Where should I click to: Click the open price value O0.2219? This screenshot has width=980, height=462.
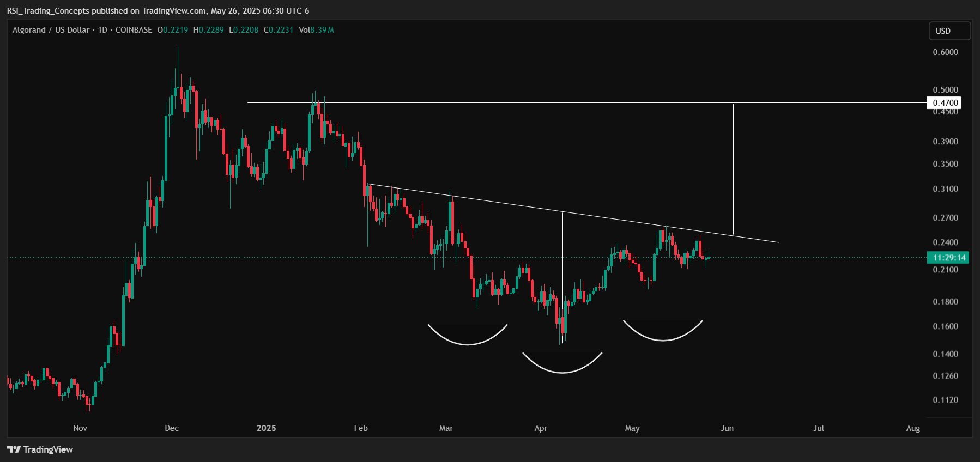coord(173,30)
